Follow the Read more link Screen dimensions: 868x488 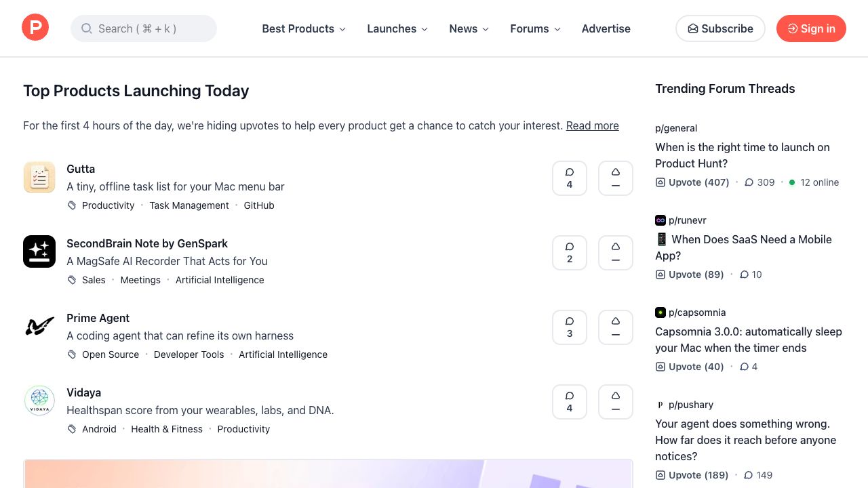(593, 125)
